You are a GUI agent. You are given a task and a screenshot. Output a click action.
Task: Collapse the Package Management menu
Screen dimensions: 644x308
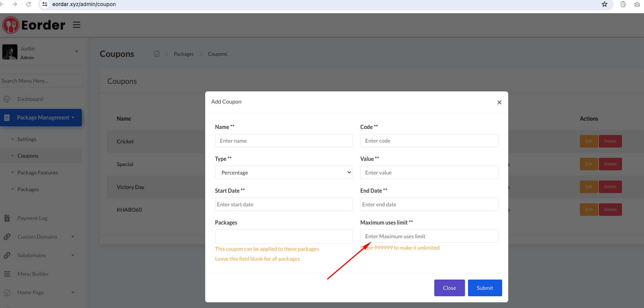tap(41, 118)
